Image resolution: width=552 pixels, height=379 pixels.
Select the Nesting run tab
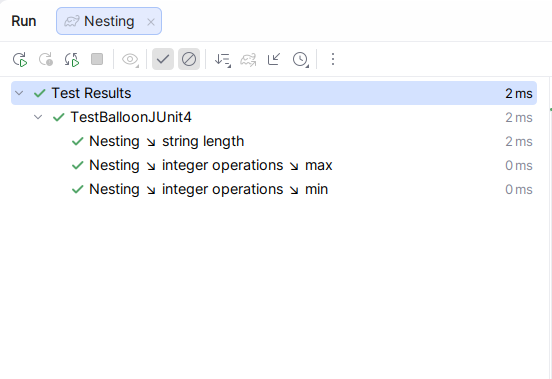[109, 21]
